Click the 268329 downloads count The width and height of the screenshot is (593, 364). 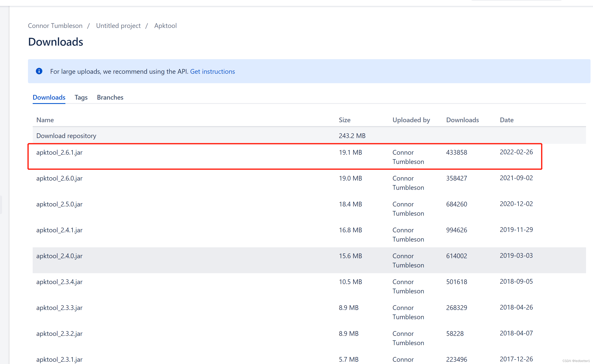click(x=456, y=308)
